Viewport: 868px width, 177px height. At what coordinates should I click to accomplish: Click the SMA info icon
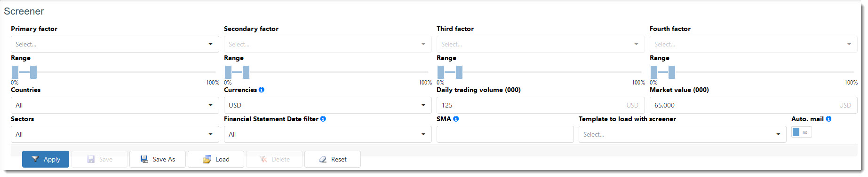pyautogui.click(x=456, y=119)
